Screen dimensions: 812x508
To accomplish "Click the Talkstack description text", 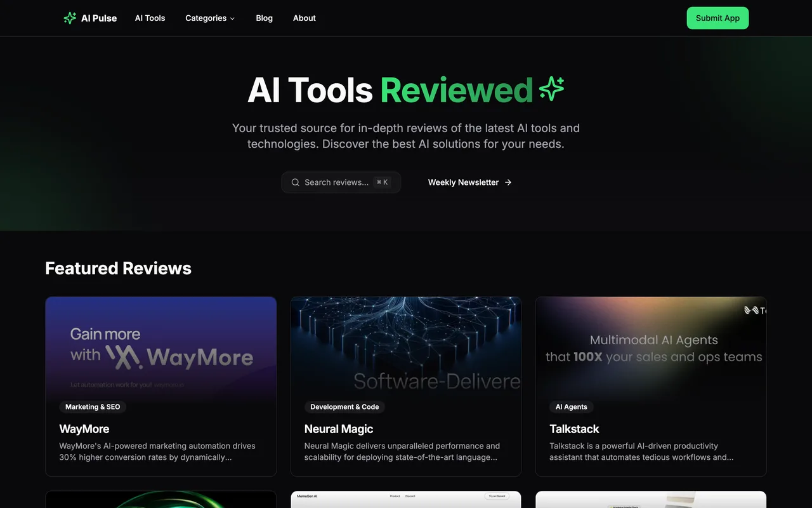I will click(x=641, y=451).
